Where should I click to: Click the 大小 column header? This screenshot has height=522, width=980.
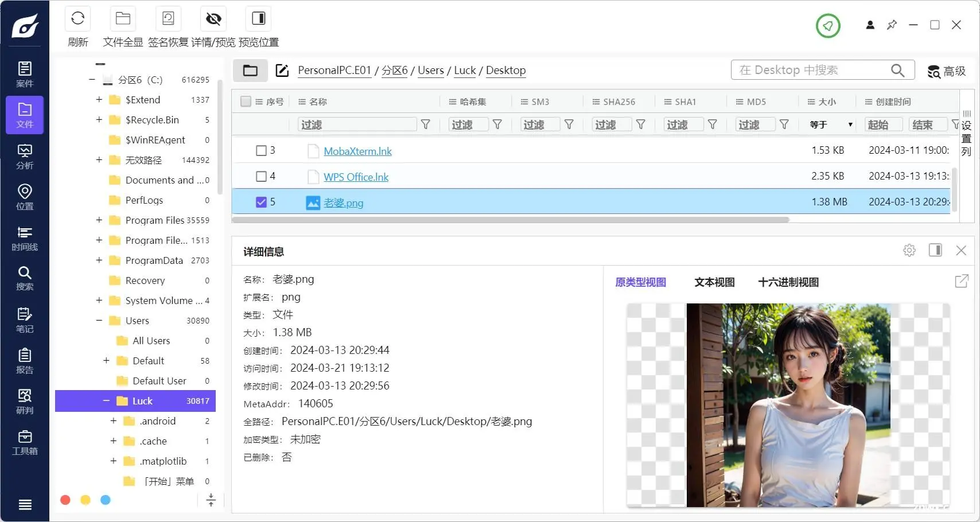827,102
